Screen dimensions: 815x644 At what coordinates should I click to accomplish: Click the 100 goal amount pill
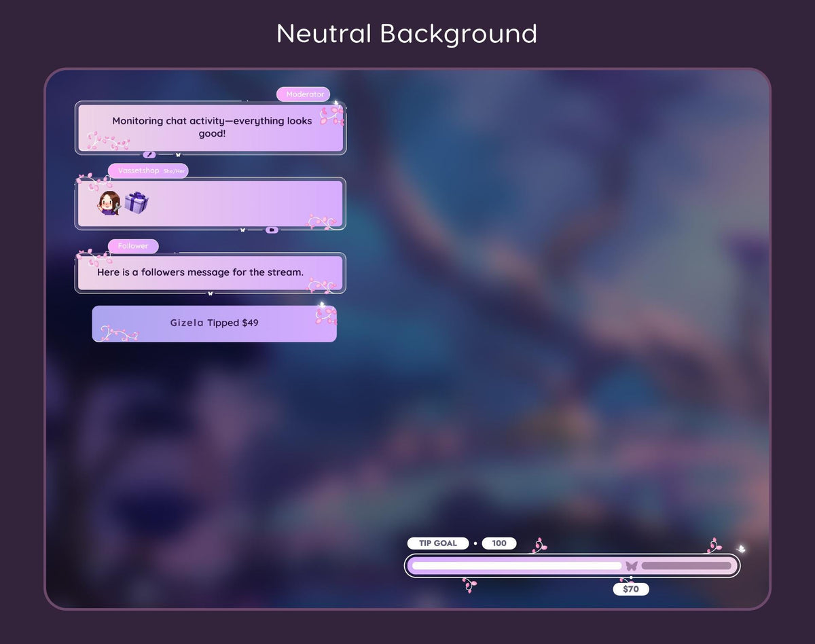pyautogui.click(x=499, y=543)
